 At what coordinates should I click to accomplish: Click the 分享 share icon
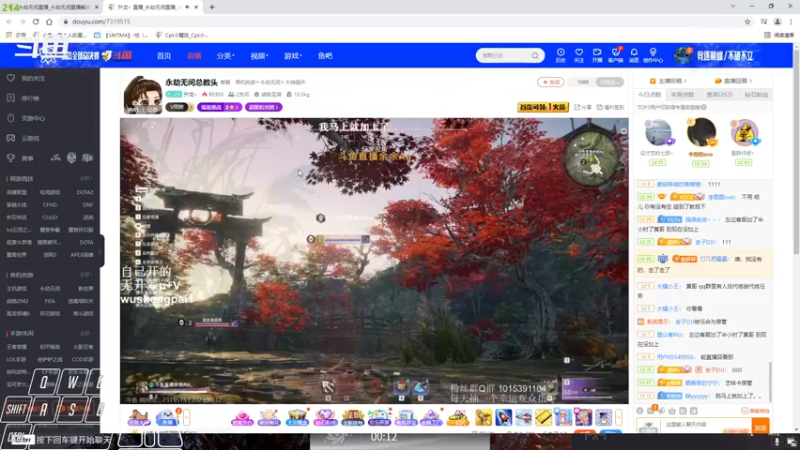(583, 107)
